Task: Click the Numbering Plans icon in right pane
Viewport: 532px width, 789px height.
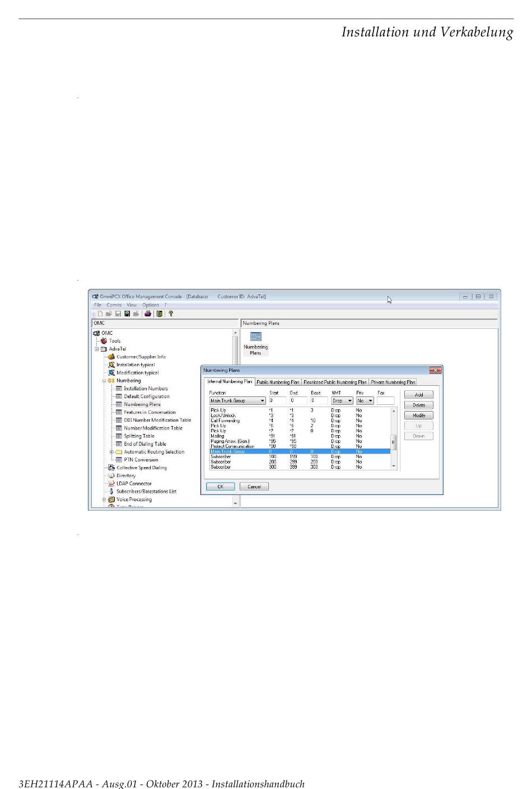Action: (x=255, y=337)
